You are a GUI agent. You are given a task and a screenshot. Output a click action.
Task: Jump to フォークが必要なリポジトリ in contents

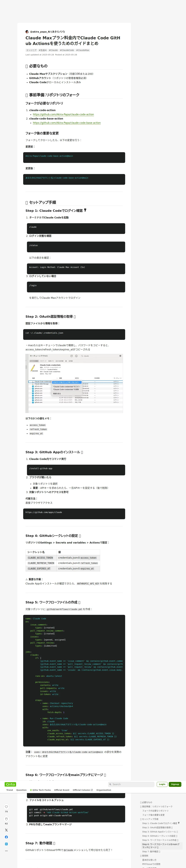(x=155, y=811)
